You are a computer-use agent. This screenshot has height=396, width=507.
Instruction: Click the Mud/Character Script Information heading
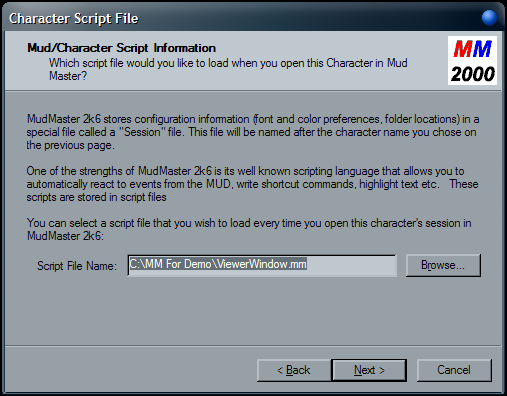click(x=121, y=48)
